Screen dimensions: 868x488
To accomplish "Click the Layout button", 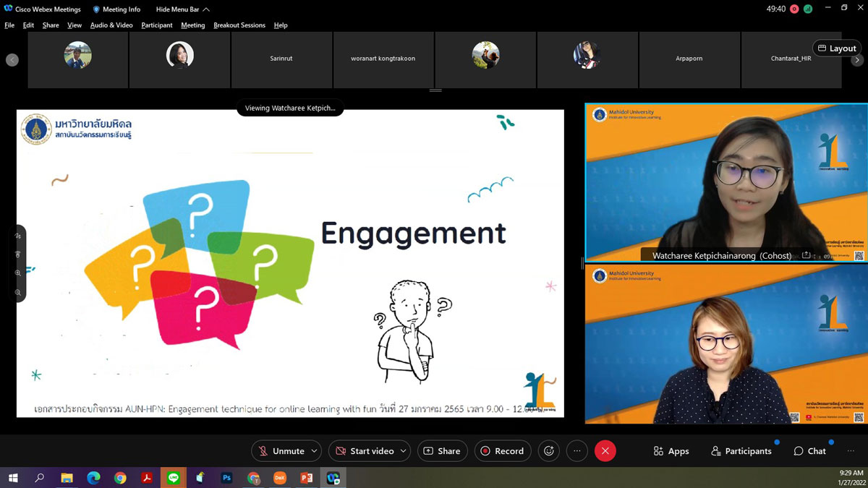I will tap(836, 48).
